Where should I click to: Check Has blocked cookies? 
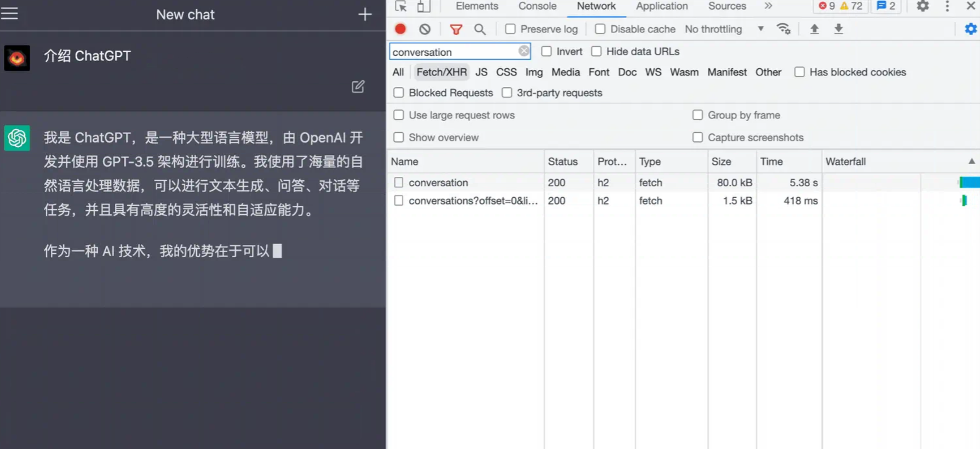click(799, 72)
